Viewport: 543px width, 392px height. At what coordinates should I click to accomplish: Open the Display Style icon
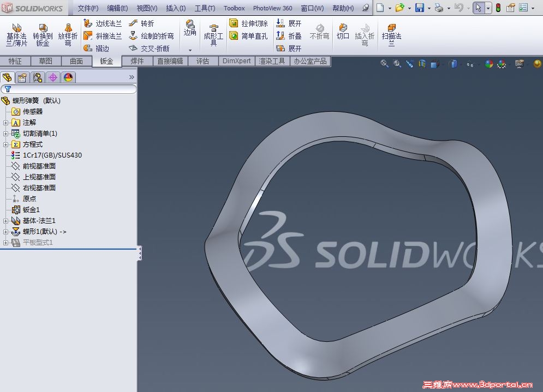tap(454, 64)
